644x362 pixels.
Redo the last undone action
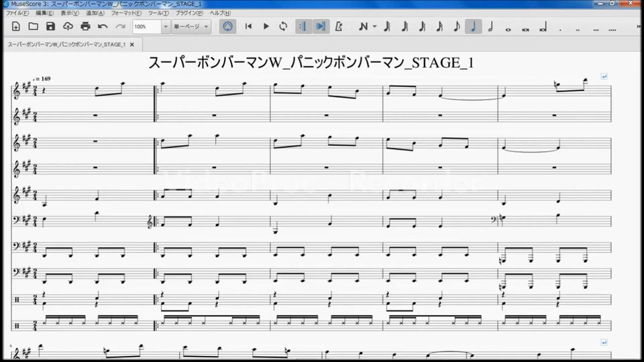click(120, 27)
